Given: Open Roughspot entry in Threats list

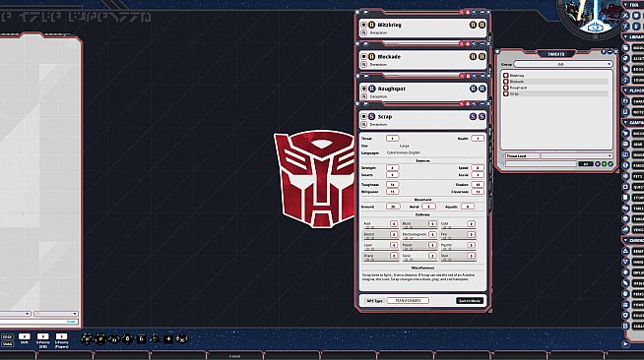Looking at the screenshot, I should tap(554, 88).
